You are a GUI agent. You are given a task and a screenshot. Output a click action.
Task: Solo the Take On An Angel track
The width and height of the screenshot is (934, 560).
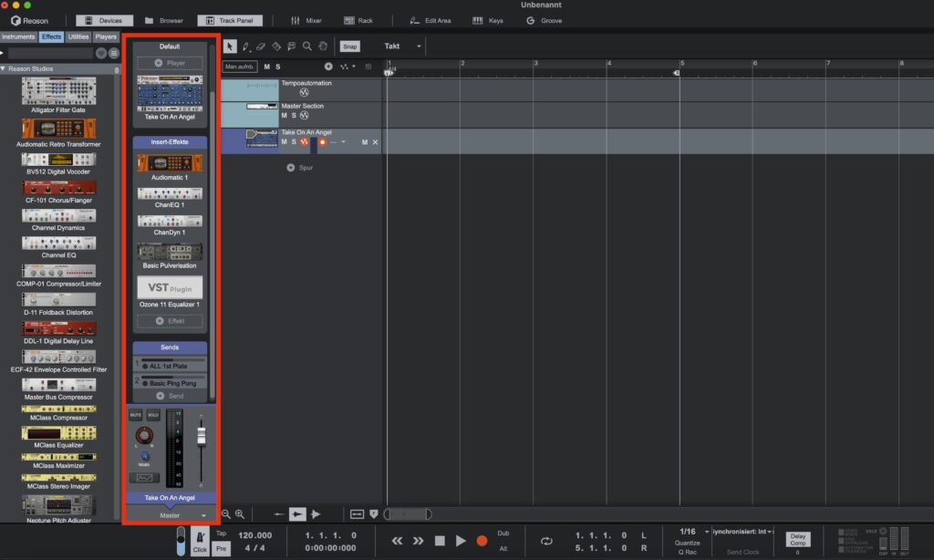(x=294, y=141)
